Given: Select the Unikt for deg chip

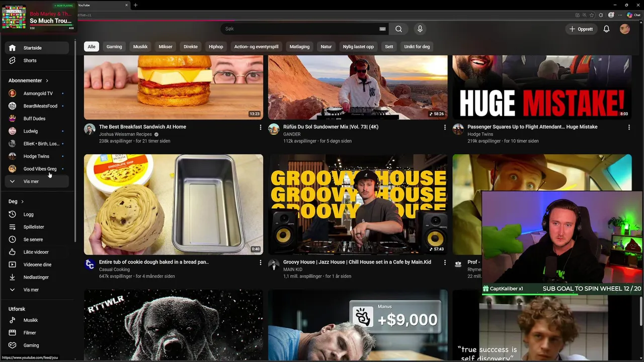Looking at the screenshot, I should [417, 47].
